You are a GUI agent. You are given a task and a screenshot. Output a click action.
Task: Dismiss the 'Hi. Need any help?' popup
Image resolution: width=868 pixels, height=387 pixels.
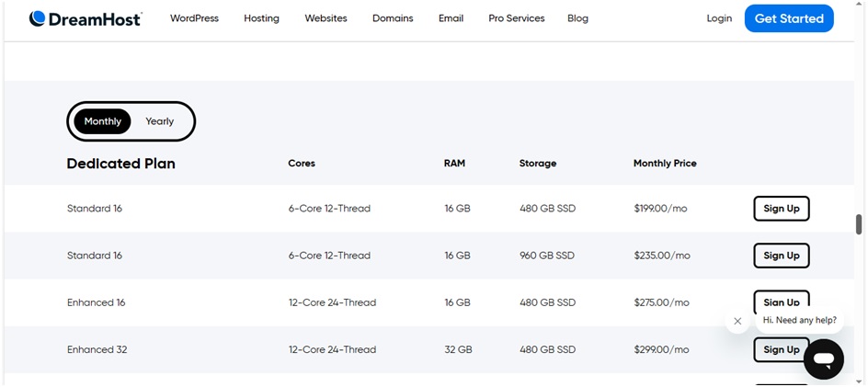click(x=737, y=321)
